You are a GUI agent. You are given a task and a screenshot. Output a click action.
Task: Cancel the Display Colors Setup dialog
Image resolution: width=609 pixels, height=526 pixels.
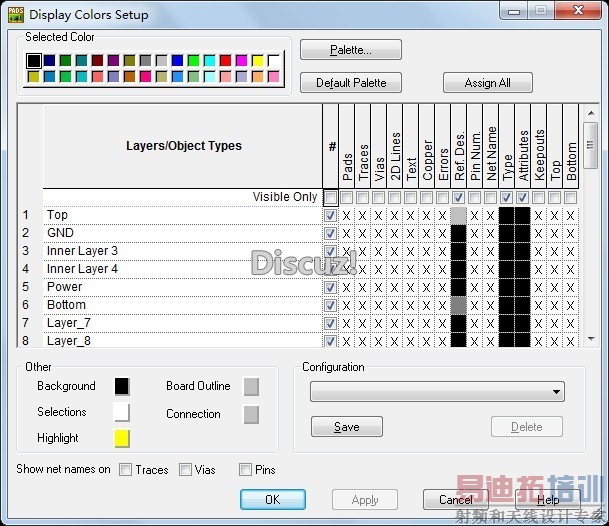point(456,500)
